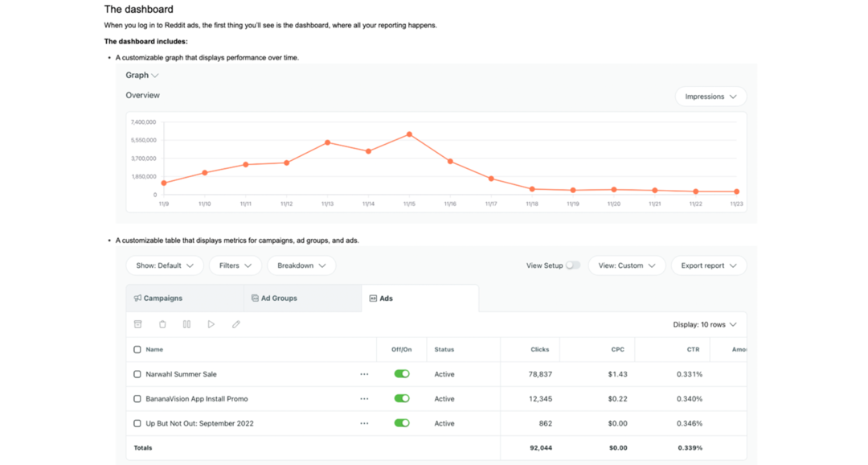The image size is (868, 465).
Task: Click the Export report button
Action: [709, 265]
